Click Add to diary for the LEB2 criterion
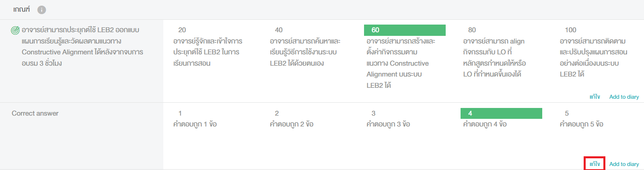 click(x=624, y=97)
